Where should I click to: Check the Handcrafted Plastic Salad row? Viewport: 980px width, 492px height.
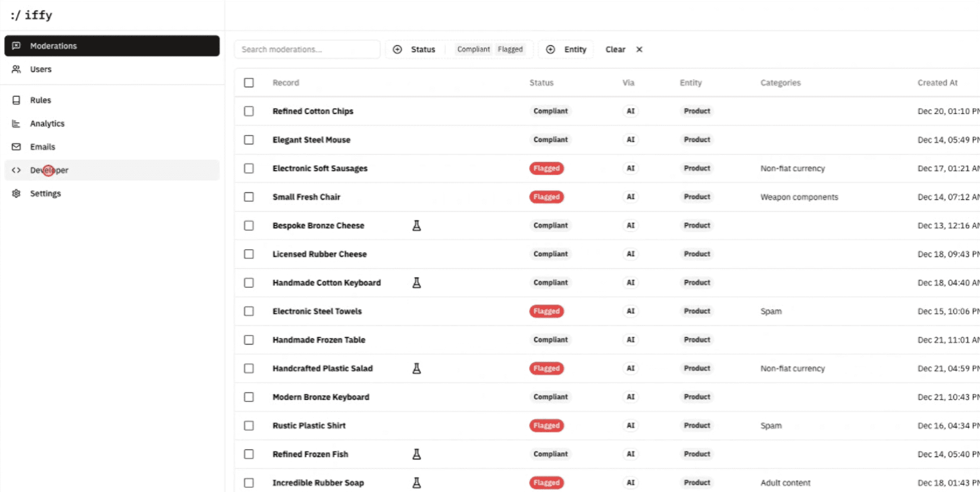tap(249, 368)
